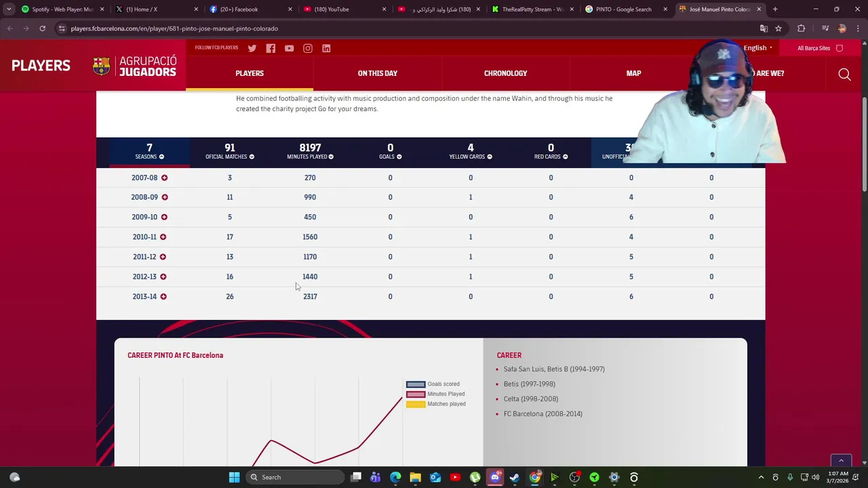The width and height of the screenshot is (868, 488).
Task: Open the FCB Players LinkedIn icon
Action: [326, 48]
